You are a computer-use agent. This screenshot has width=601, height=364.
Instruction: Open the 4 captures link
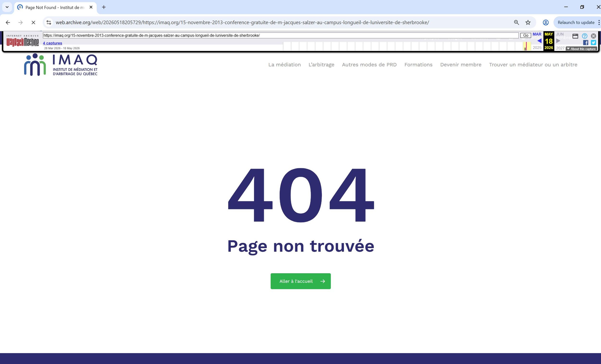52,43
